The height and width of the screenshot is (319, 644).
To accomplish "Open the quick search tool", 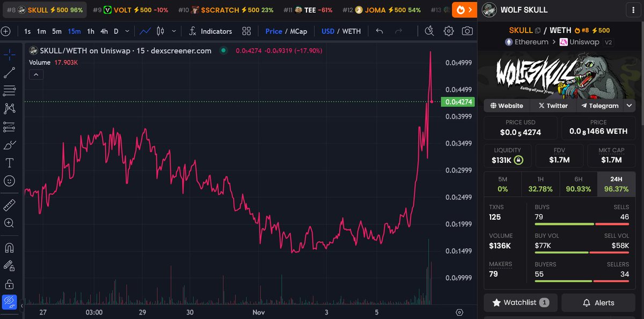I will 429,31.
